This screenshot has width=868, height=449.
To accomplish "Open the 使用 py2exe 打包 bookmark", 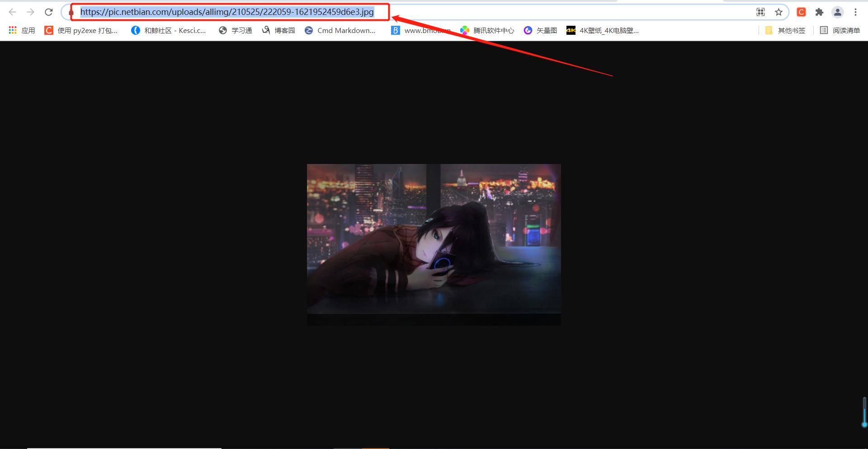I will [81, 30].
